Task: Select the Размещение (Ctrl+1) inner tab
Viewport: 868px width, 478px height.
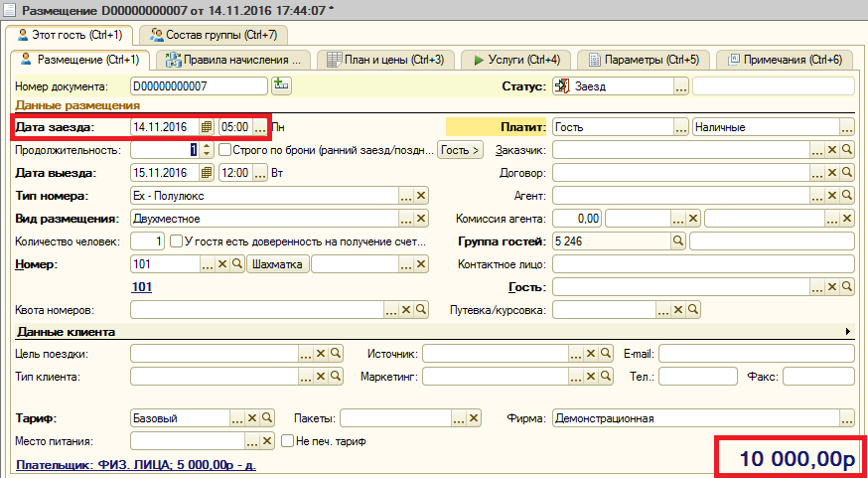Action: pos(80,60)
